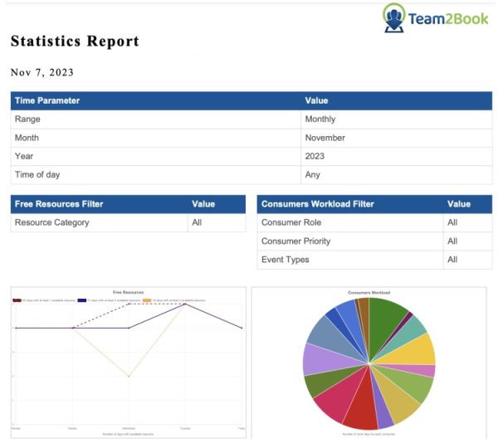Select the Event Types row label

click(x=285, y=260)
